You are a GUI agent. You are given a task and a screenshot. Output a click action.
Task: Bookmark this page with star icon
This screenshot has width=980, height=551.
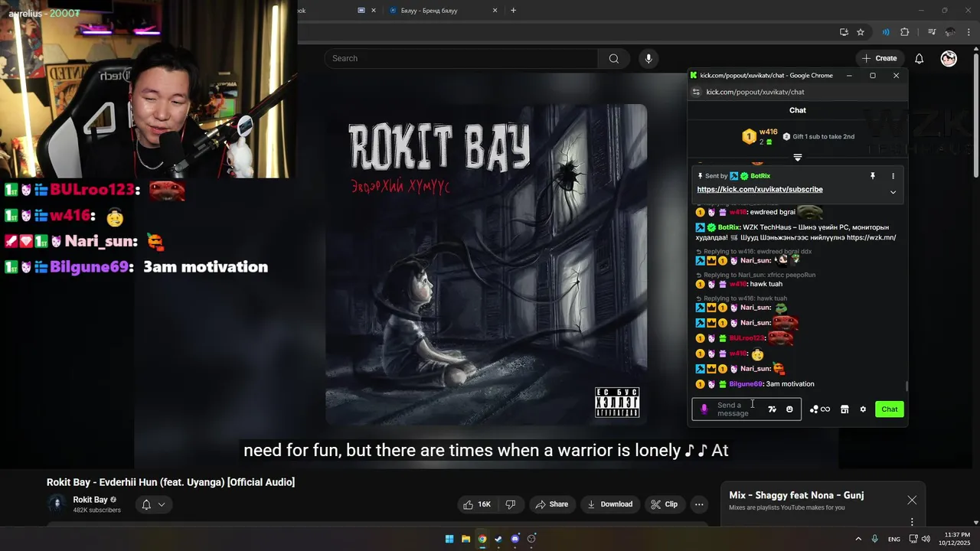861,32
